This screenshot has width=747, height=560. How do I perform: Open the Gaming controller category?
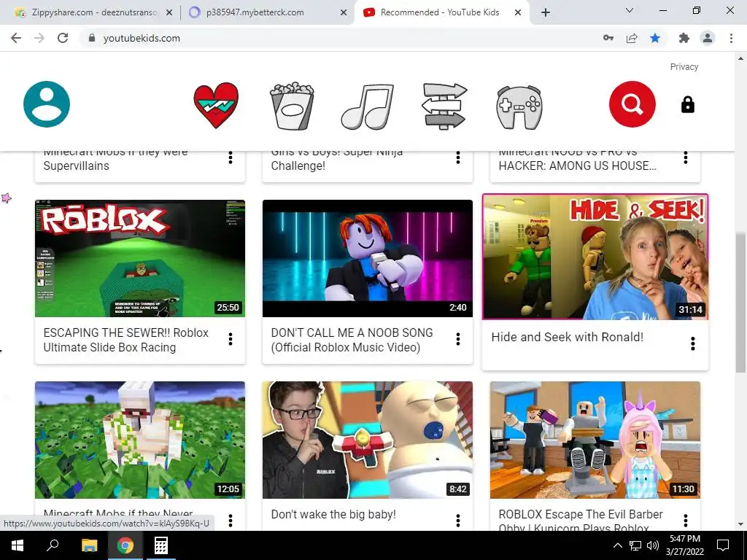[x=519, y=108]
